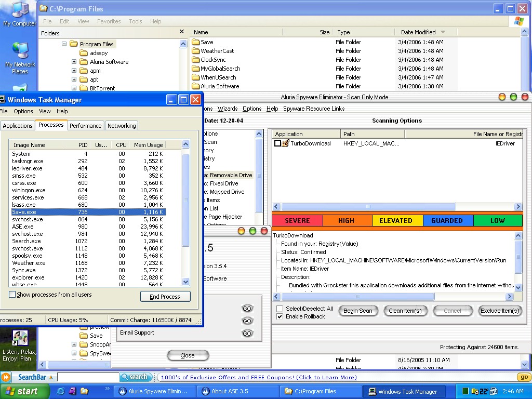Click the SearchBar orange arrow icon
Viewport: 532px width, 399px height.
pyautogui.click(x=6, y=377)
